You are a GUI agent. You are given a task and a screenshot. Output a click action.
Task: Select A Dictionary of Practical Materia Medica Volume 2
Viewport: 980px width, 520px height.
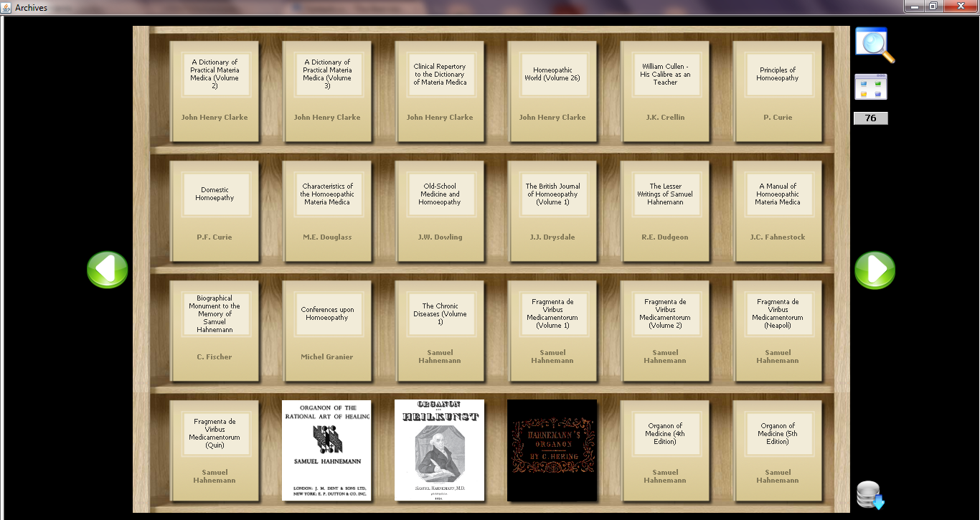(215, 91)
